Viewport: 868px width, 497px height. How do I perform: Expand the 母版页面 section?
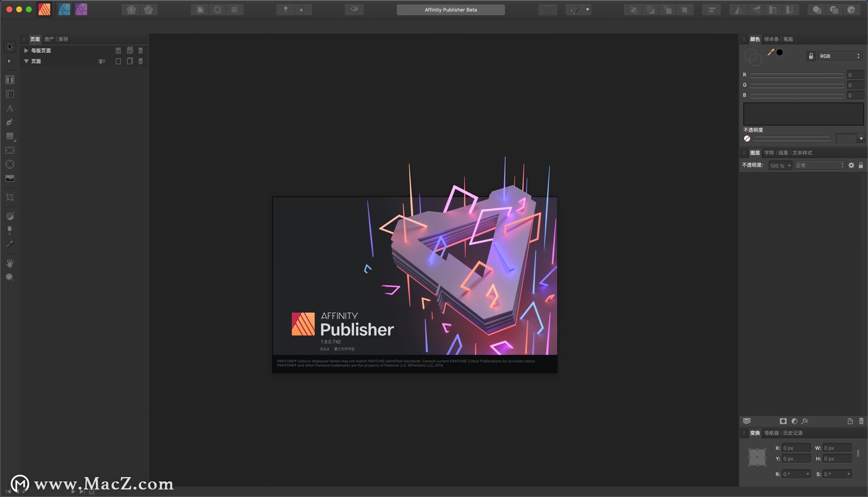tap(26, 51)
